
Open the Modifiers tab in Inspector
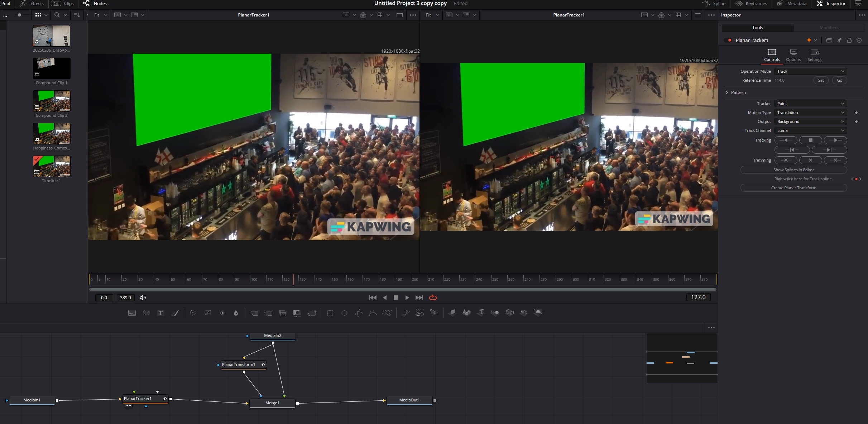point(829,28)
